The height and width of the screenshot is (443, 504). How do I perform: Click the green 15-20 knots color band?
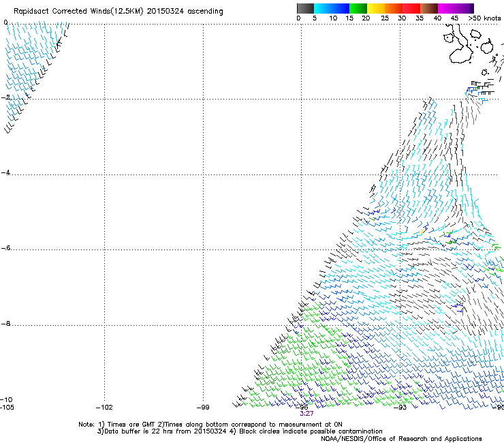(358, 8)
